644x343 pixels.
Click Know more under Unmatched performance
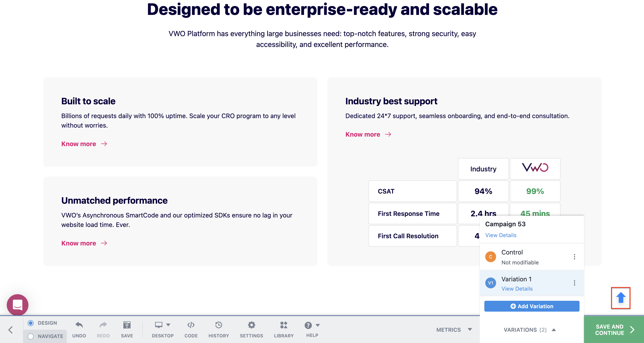[78, 243]
